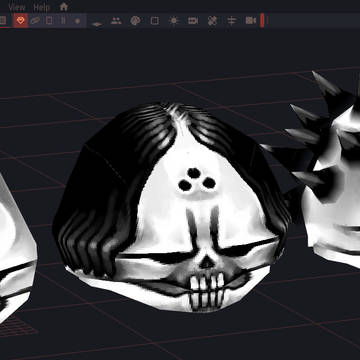This screenshot has height=360, width=360.
Task: Click the link-shaped icon next to the red one
Action: 35,21
